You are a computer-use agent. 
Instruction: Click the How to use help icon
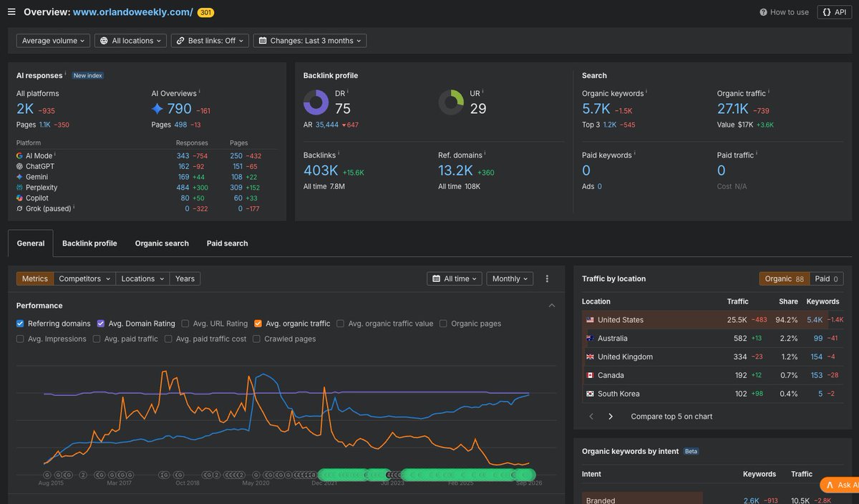764,12
